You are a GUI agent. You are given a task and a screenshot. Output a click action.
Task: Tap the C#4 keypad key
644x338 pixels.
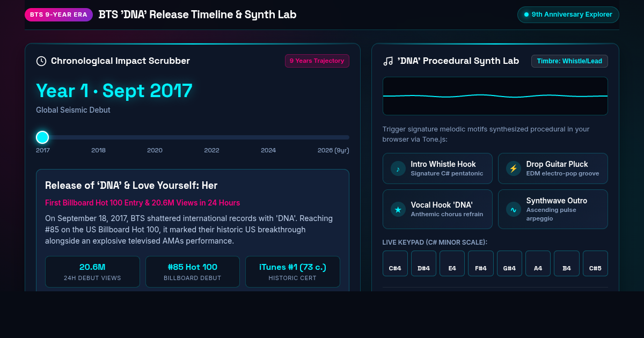pyautogui.click(x=395, y=263)
